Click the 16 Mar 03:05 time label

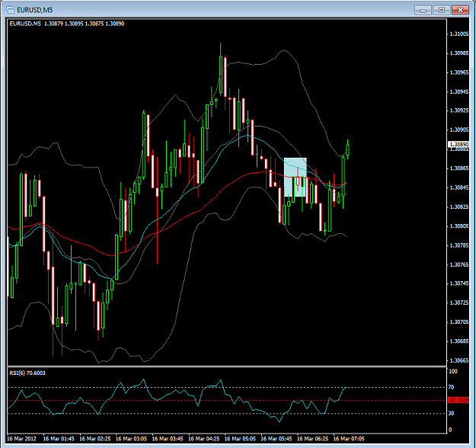(x=131, y=439)
